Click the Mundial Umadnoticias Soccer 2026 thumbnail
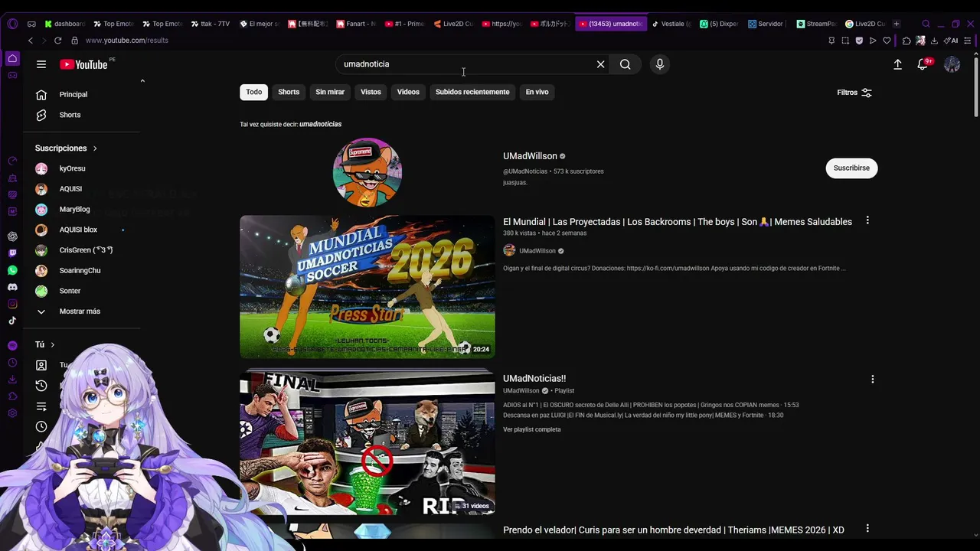 pos(367,287)
